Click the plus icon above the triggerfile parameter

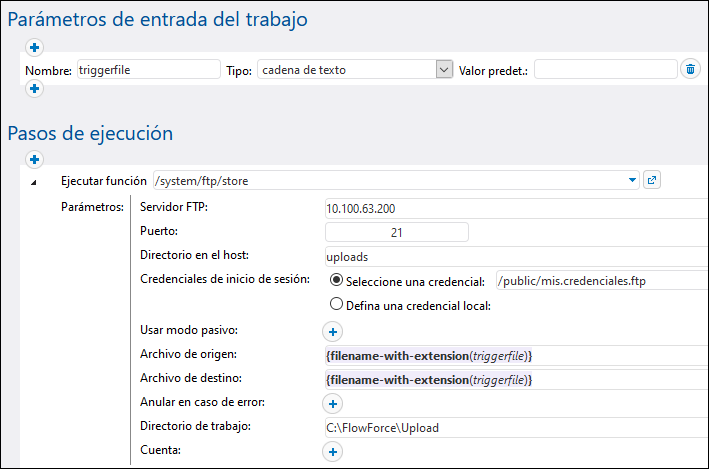coord(34,47)
